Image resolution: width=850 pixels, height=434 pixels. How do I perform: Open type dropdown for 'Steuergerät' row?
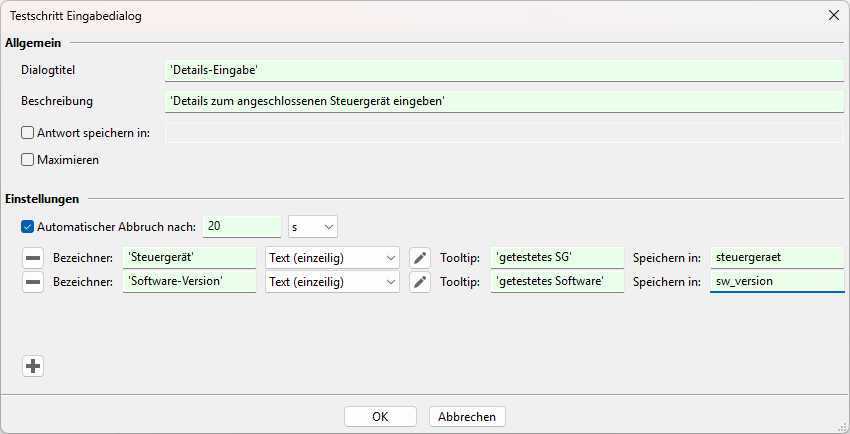point(332,258)
